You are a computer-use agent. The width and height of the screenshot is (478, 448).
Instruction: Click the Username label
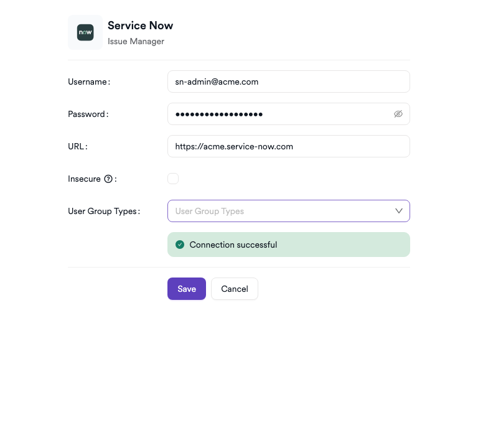[x=88, y=82]
